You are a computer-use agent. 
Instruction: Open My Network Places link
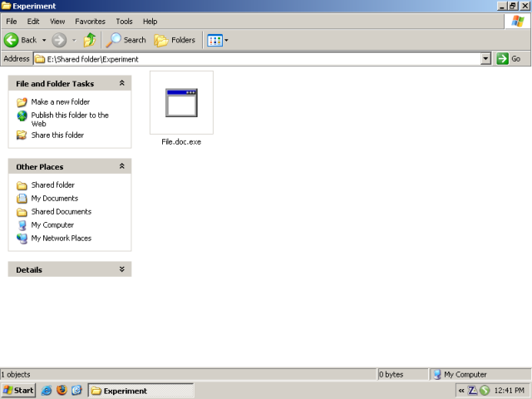point(62,239)
